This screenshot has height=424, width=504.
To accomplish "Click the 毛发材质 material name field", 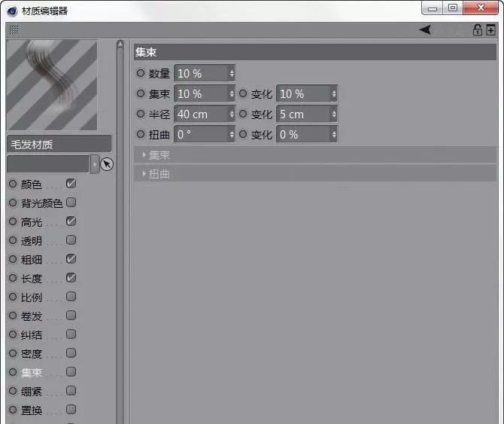I will (x=59, y=145).
